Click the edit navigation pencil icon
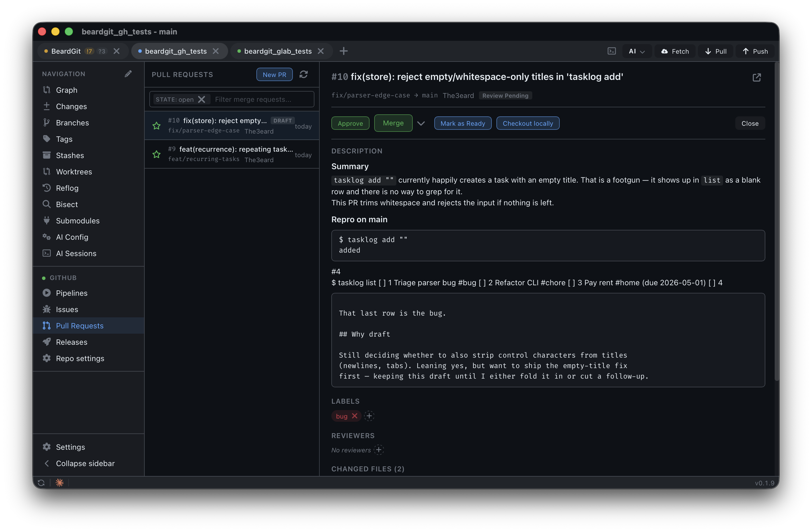This screenshot has height=532, width=812. point(128,74)
